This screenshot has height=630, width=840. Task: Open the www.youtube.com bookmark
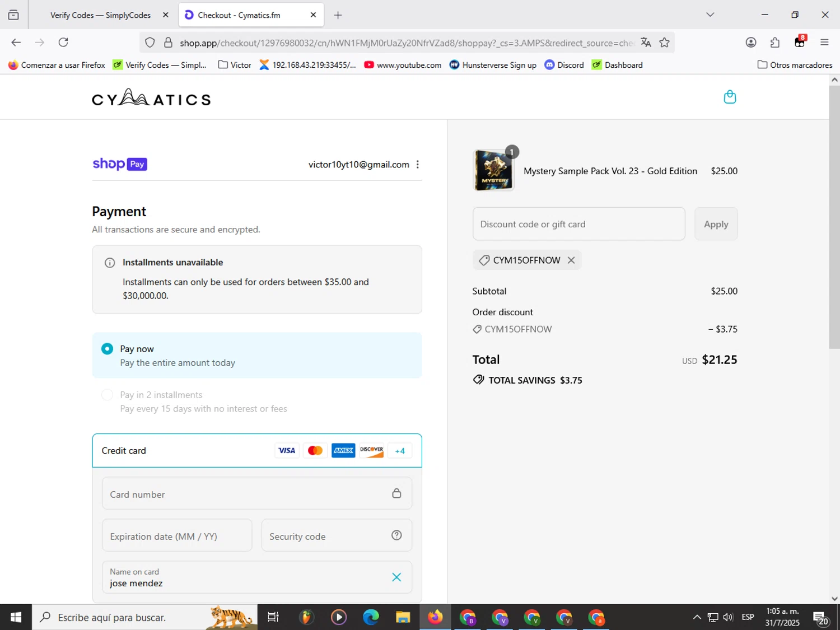[x=403, y=65]
